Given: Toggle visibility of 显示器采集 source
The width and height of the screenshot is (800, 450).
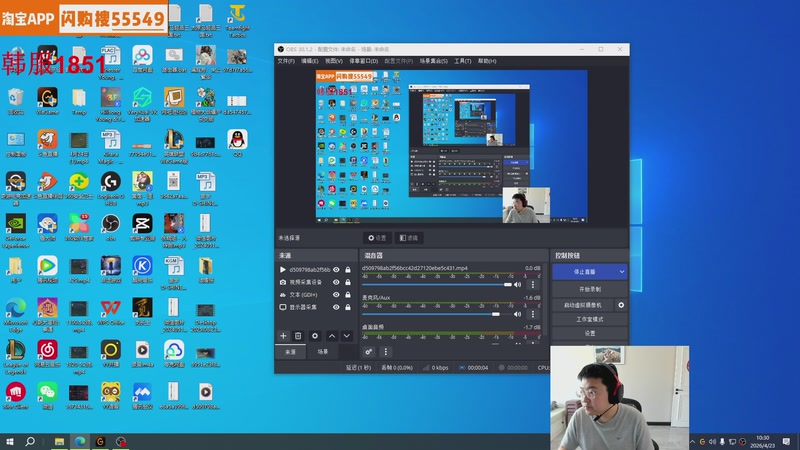Looking at the screenshot, I should click(336, 307).
